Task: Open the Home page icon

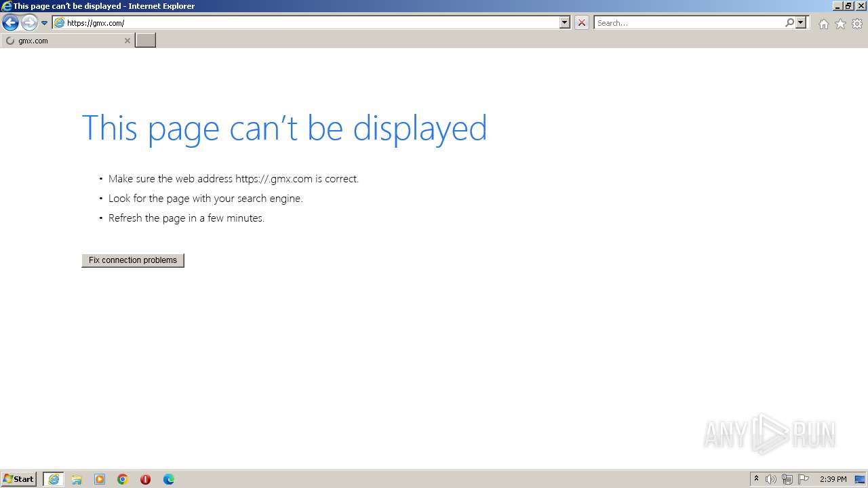Action: (x=823, y=24)
